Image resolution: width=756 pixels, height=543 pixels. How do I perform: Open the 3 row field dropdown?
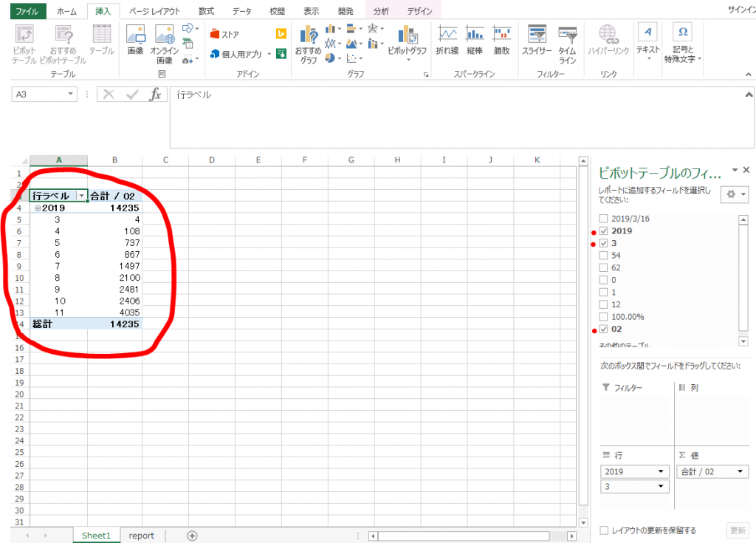(661, 487)
